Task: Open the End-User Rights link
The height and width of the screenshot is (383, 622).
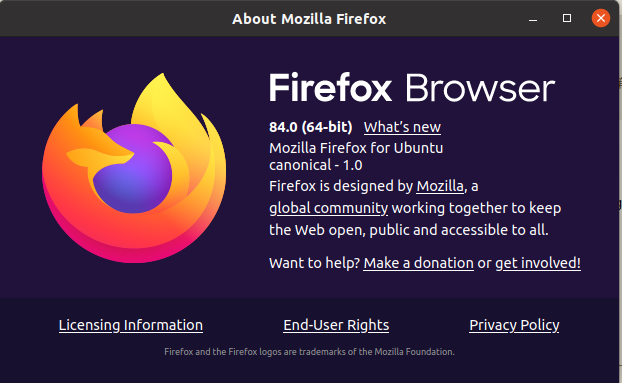Action: 336,325
